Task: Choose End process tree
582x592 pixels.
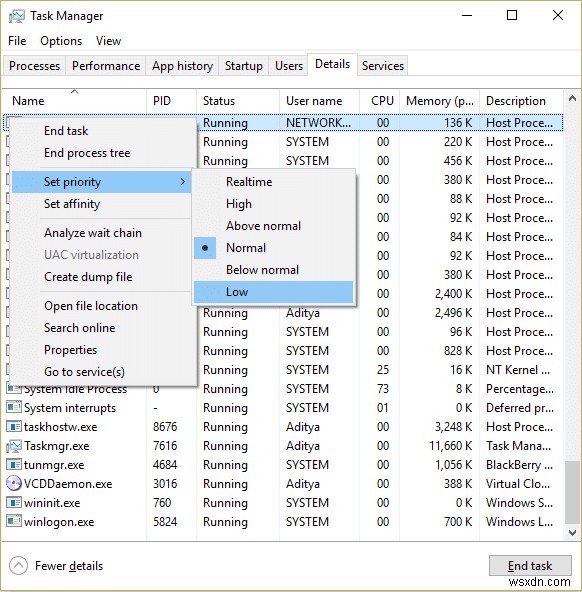Action: click(102, 153)
